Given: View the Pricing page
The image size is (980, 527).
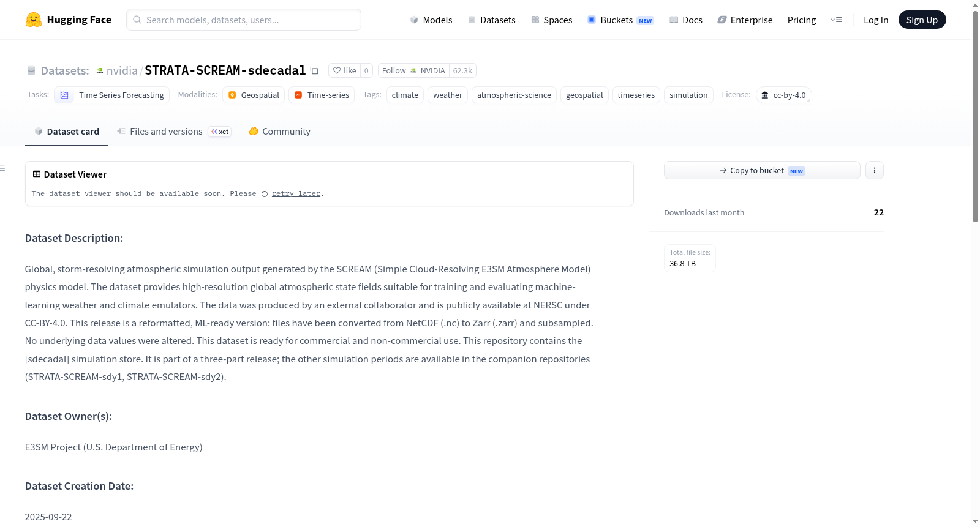Looking at the screenshot, I should click(802, 20).
